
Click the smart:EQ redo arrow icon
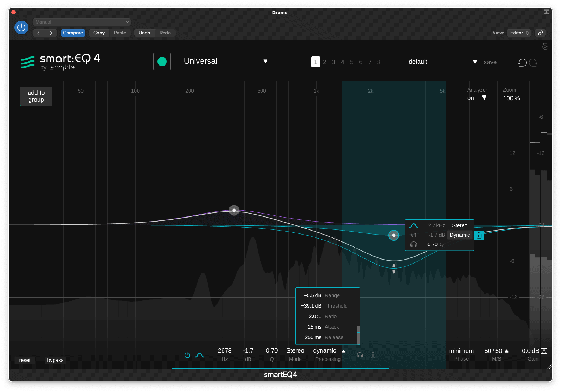coord(533,63)
